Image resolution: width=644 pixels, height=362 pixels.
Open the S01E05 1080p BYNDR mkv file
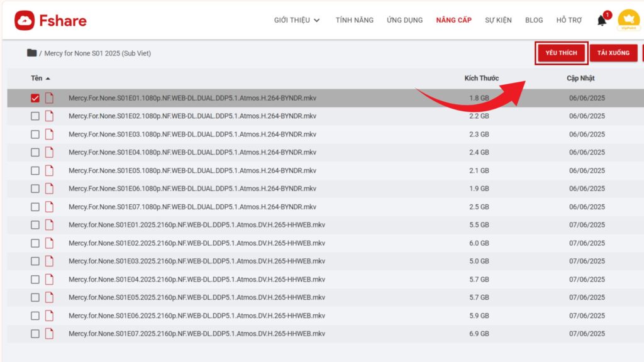[192, 170]
